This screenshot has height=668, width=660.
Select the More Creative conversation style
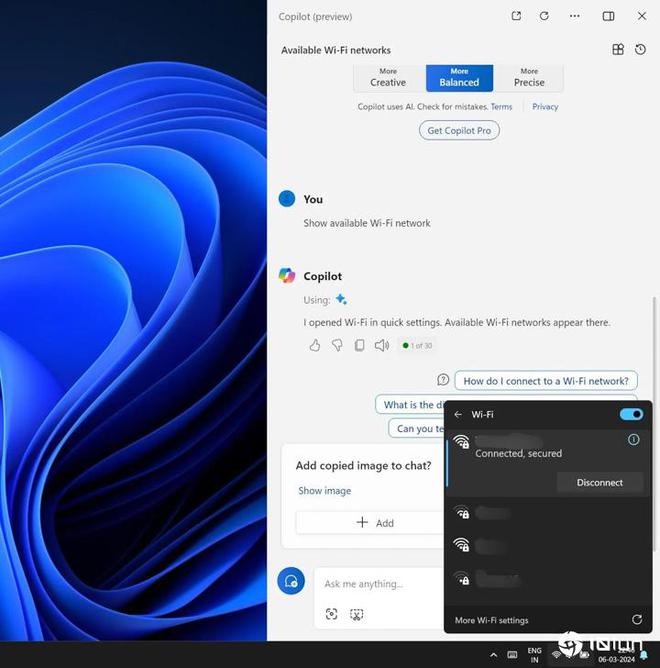pyautogui.click(x=388, y=78)
